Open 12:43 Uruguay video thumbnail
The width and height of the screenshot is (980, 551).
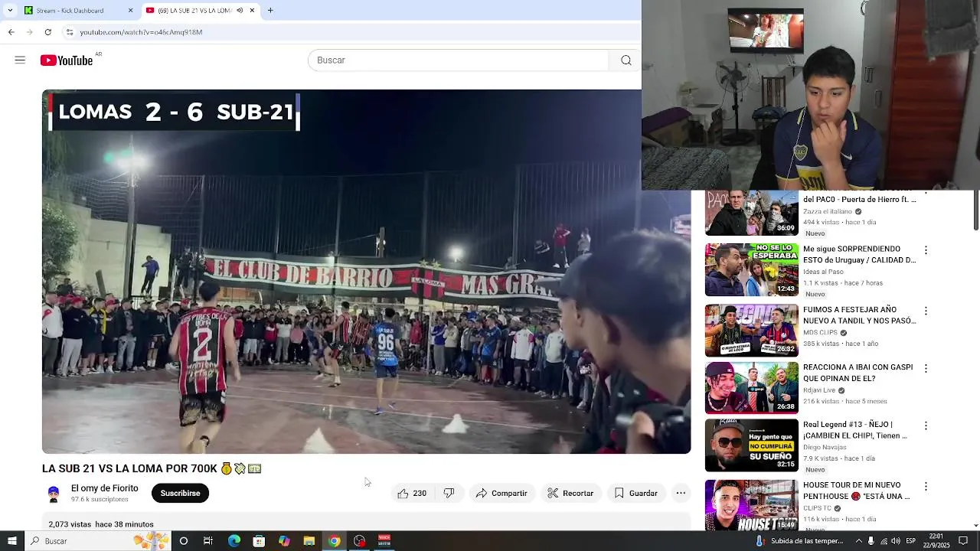pos(751,269)
